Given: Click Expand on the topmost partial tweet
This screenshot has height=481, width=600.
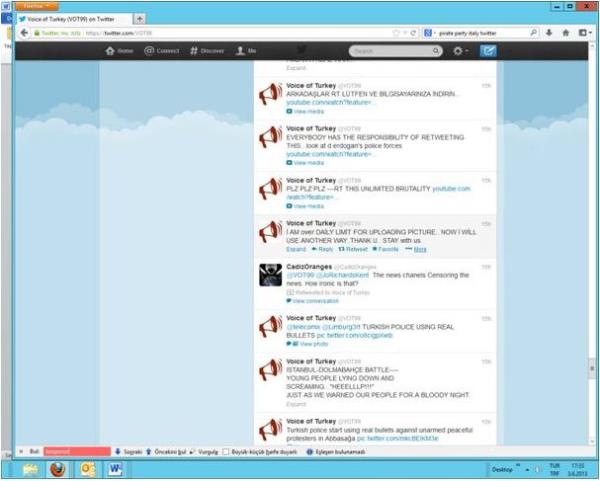Looking at the screenshot, I should [296, 68].
